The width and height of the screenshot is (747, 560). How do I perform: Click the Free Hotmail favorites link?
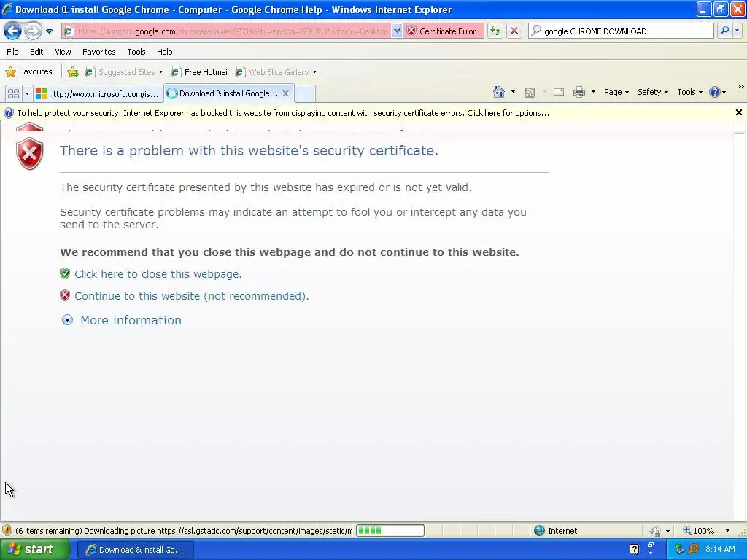(200, 72)
